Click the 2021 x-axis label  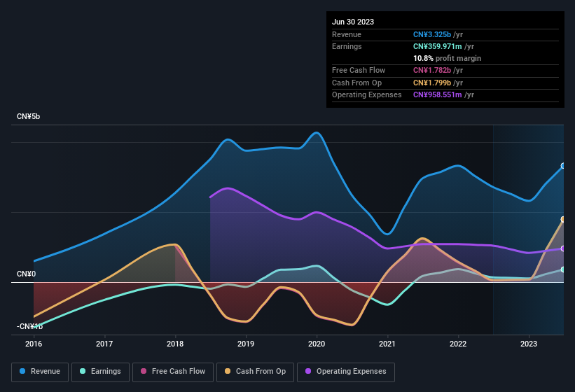pos(387,344)
